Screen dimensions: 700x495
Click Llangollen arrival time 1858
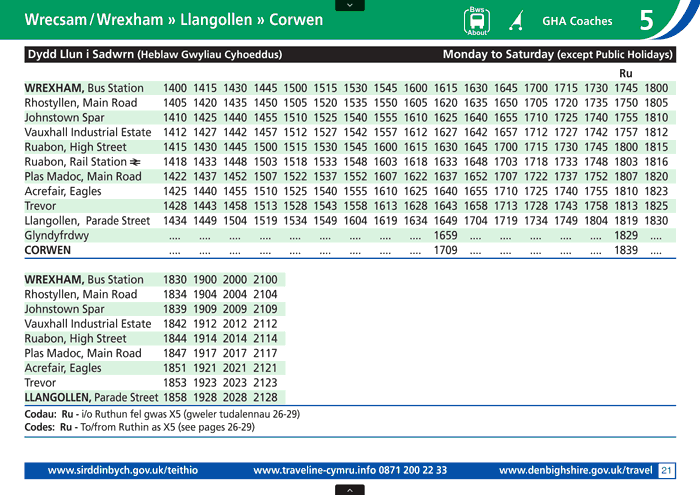click(x=175, y=397)
